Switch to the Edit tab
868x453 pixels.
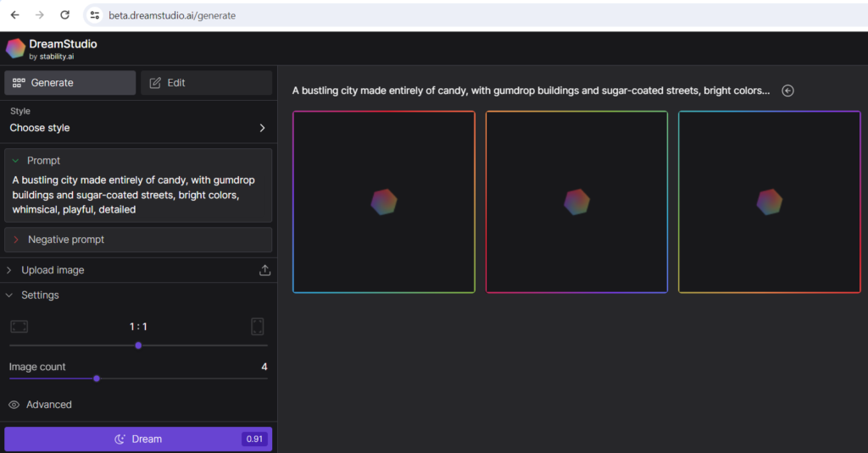coord(206,83)
